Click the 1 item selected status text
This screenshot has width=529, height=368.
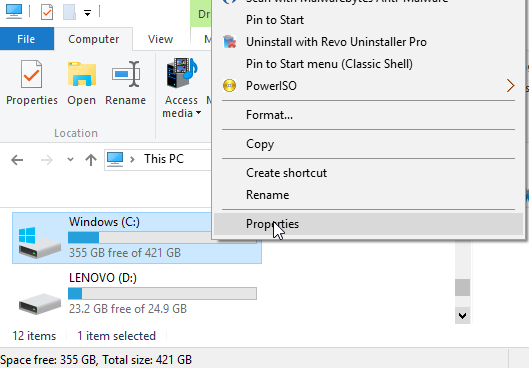pos(116,336)
